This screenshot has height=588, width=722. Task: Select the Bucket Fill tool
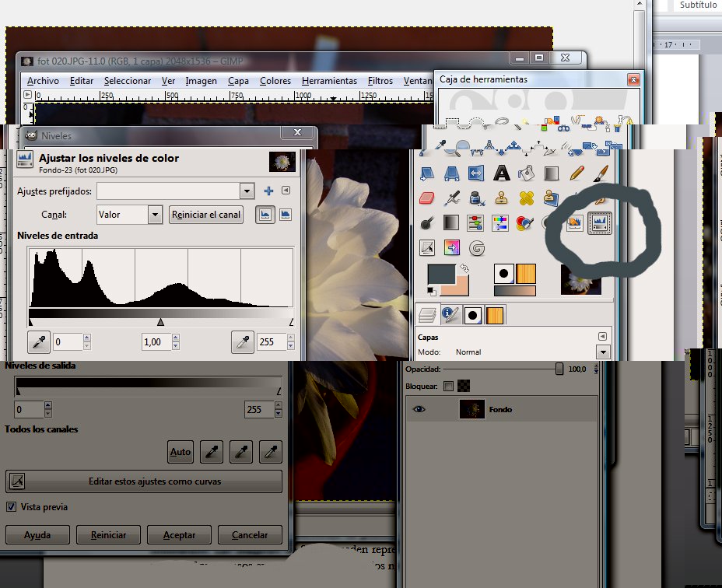click(526, 173)
